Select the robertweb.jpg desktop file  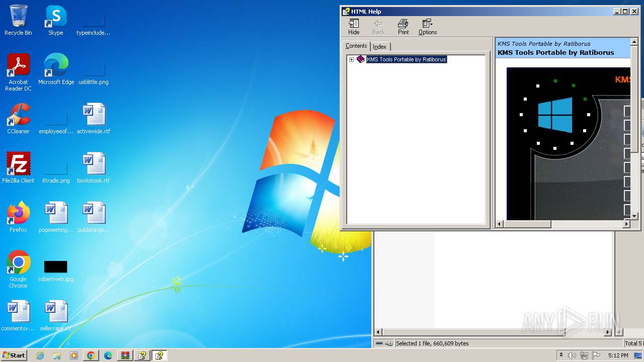point(56,270)
